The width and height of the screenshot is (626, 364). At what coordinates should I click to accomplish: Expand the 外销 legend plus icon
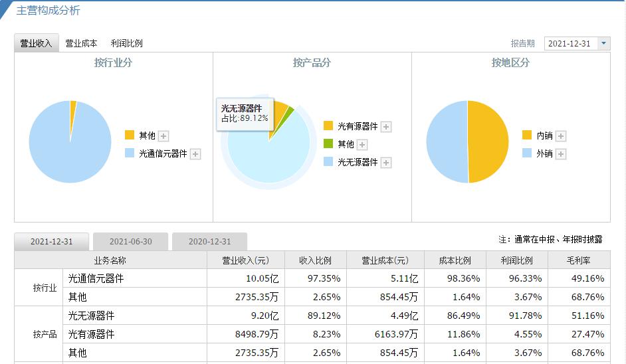click(x=561, y=154)
